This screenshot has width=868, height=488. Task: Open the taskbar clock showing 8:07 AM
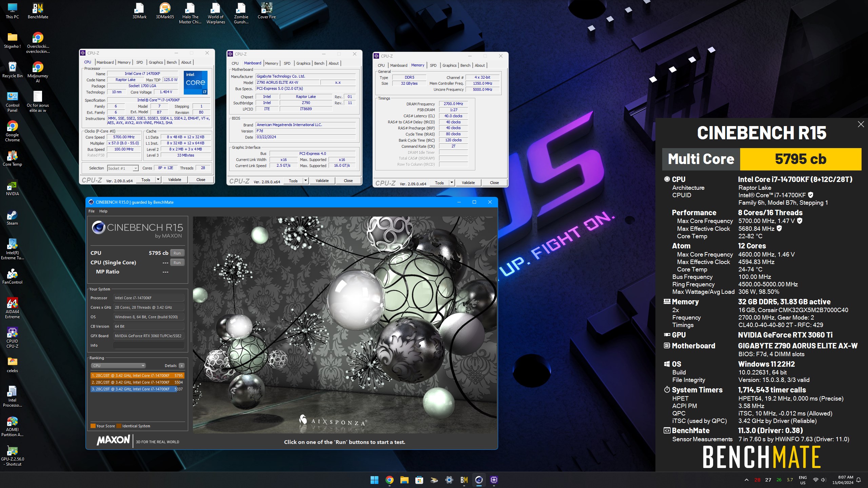843,480
